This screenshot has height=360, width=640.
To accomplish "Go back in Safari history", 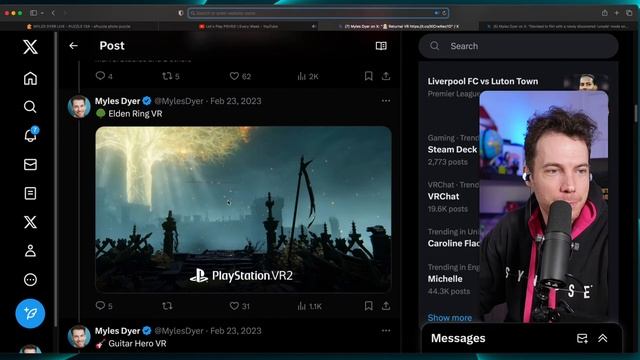I will pyautogui.click(x=53, y=13).
